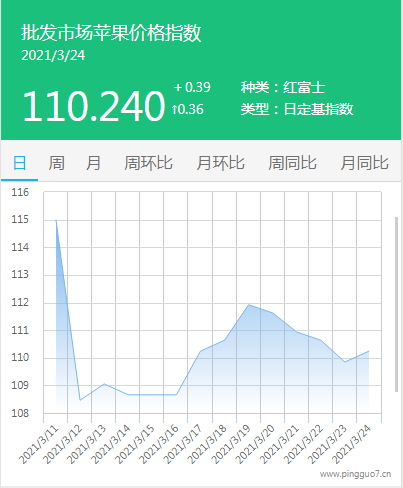
Task: Click the 类型：日定基指数 label
Action: pos(297,109)
